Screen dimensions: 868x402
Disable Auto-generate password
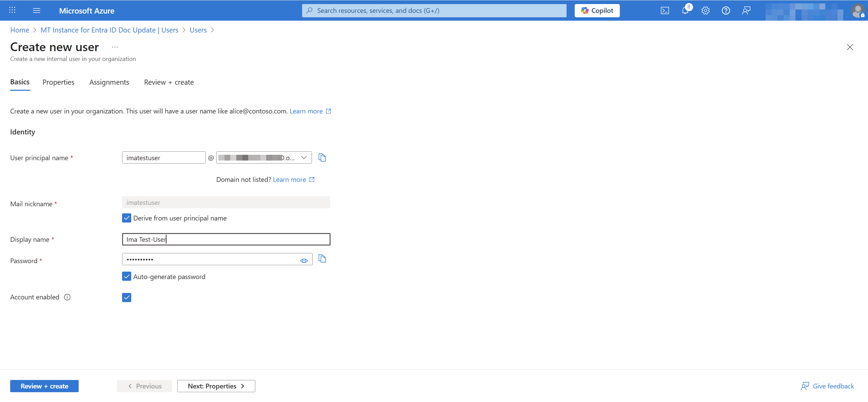126,276
